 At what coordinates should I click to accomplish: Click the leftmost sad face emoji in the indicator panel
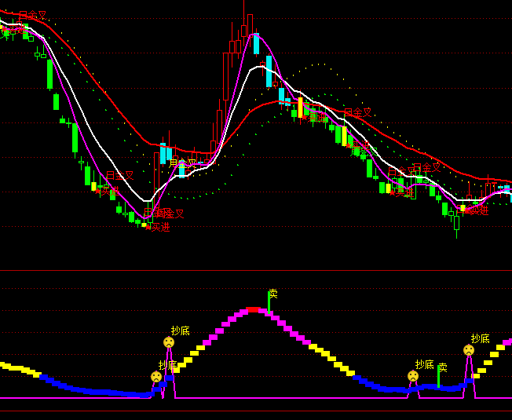(156, 377)
